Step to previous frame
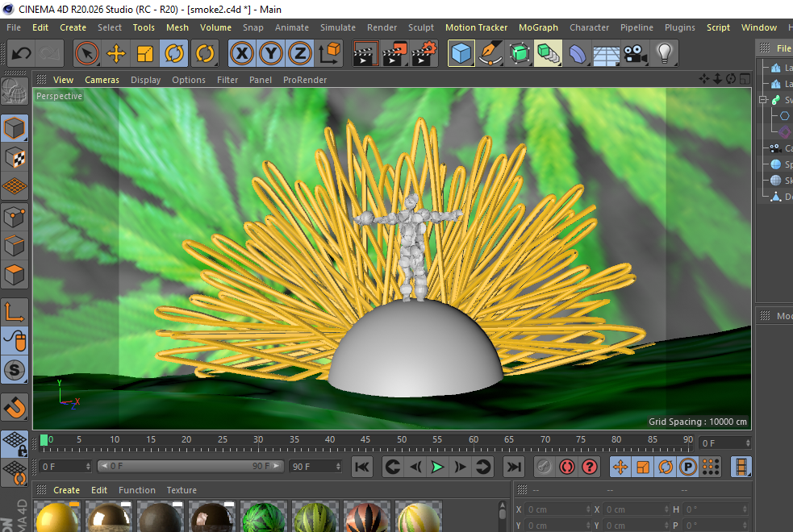Image resolution: width=793 pixels, height=532 pixels. coord(415,467)
